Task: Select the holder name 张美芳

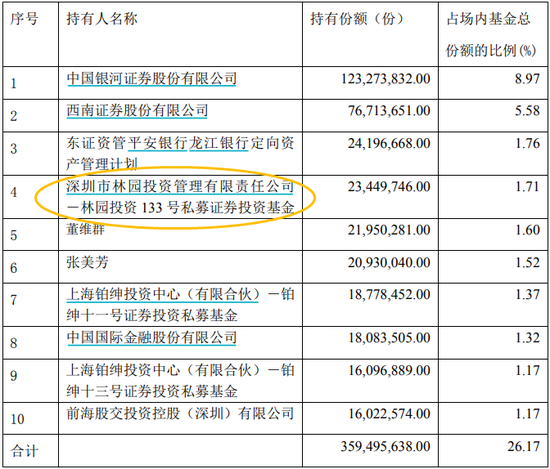Action: coord(87,262)
